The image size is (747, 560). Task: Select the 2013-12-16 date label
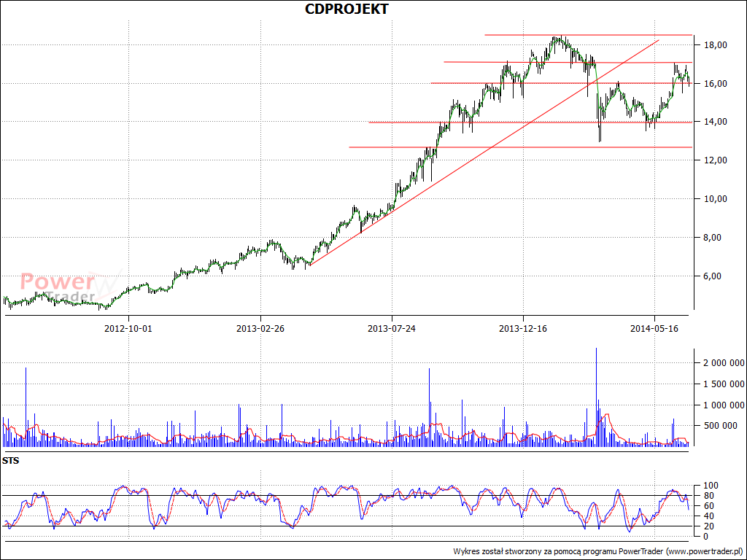(x=523, y=329)
